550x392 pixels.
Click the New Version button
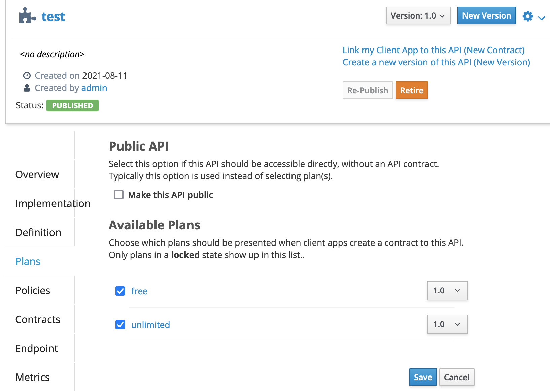(x=486, y=15)
